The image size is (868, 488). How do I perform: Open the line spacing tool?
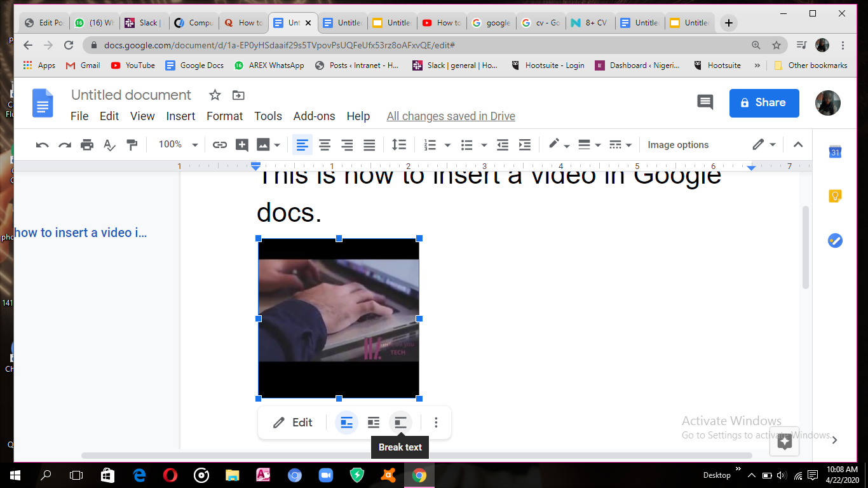(399, 145)
